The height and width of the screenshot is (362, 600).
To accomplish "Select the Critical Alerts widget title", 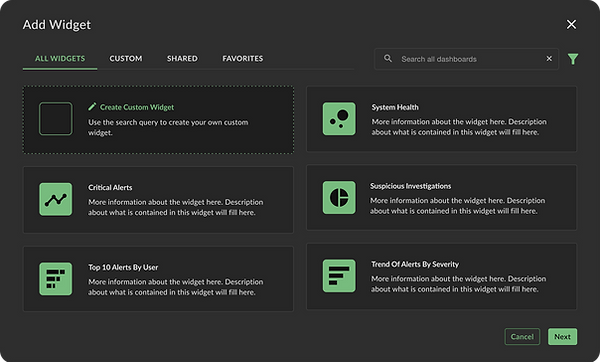I will click(x=110, y=188).
